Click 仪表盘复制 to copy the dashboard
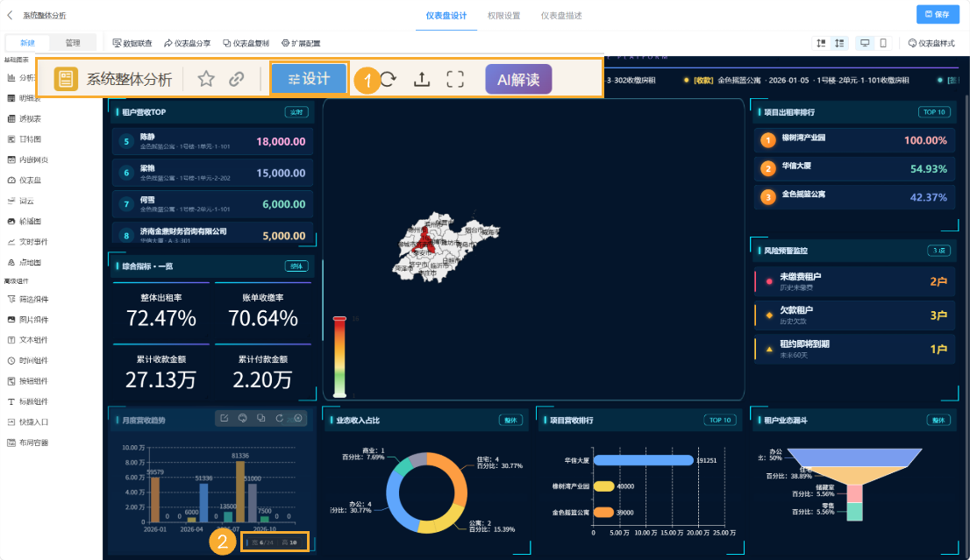The image size is (970, 560). point(246,43)
